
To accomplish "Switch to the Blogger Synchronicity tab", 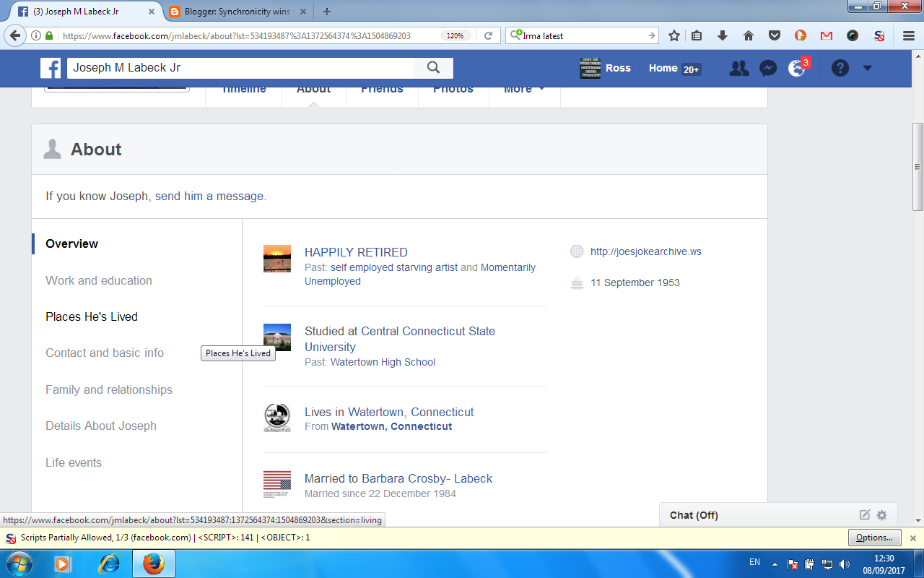I will click(237, 12).
